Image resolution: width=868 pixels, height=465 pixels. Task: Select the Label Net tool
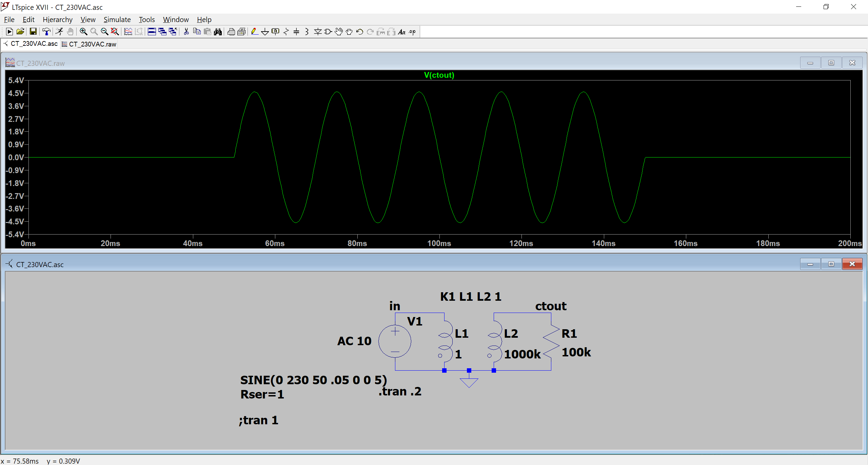pyautogui.click(x=276, y=32)
